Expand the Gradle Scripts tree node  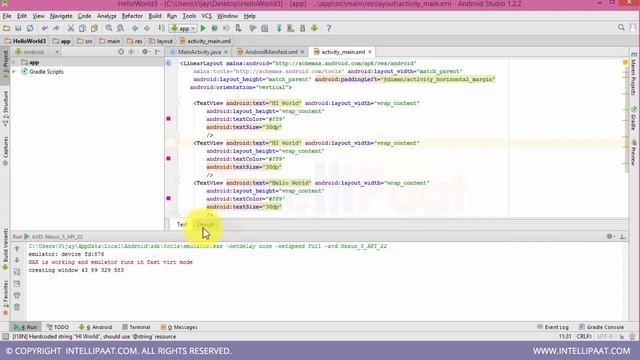(x=15, y=71)
